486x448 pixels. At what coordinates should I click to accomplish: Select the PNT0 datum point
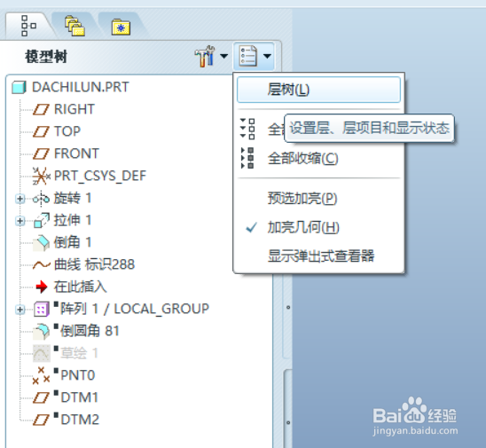(77, 375)
